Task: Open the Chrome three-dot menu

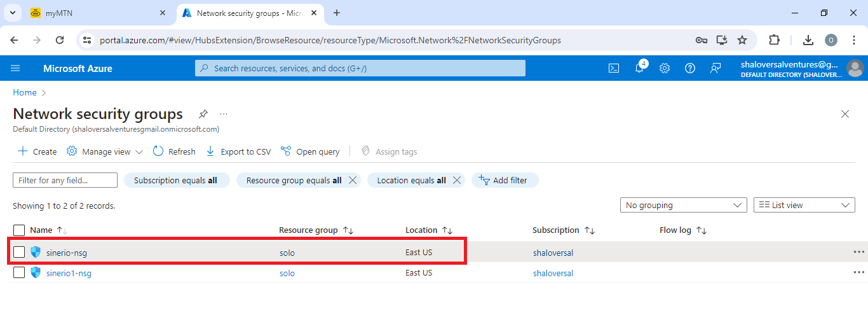Action: point(853,40)
